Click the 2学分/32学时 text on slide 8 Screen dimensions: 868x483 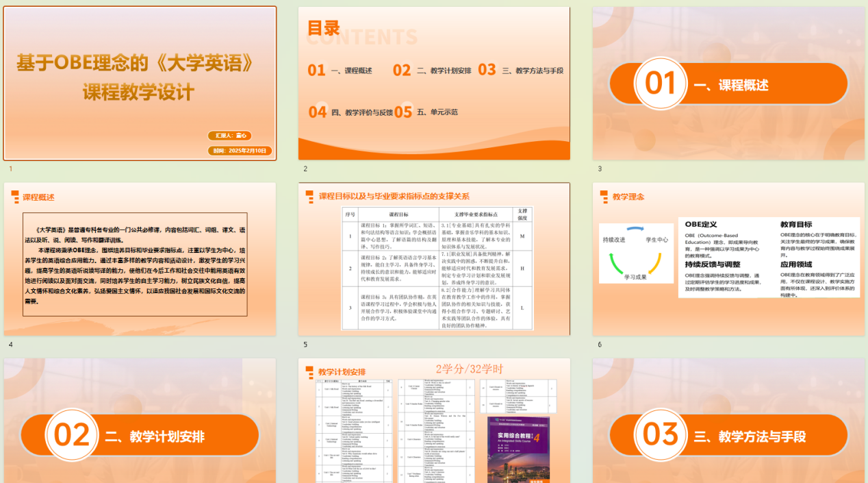[x=469, y=369]
